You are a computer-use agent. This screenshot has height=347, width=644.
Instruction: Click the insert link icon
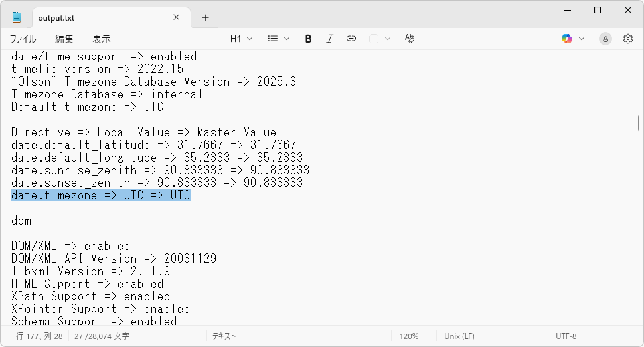351,39
